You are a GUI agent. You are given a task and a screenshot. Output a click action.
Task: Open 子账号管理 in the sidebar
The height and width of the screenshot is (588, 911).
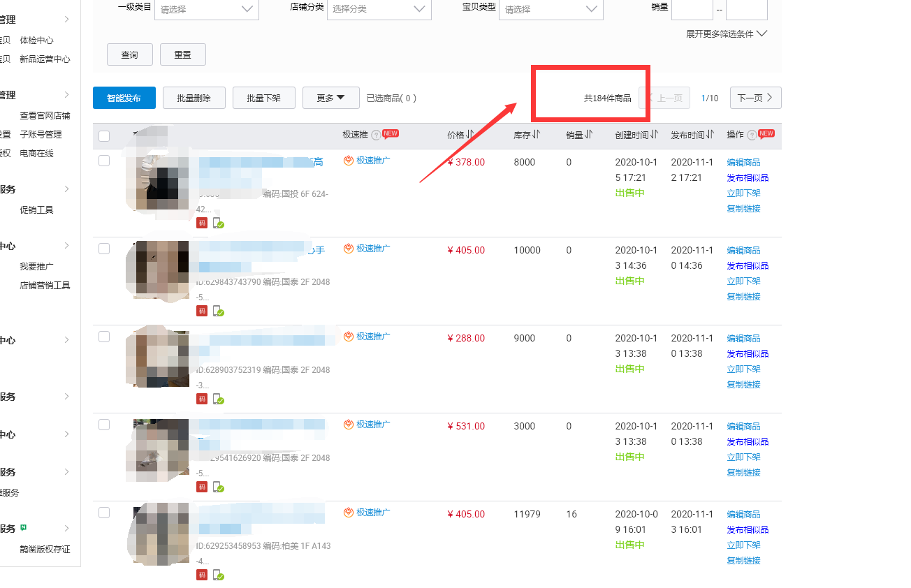coord(41,134)
